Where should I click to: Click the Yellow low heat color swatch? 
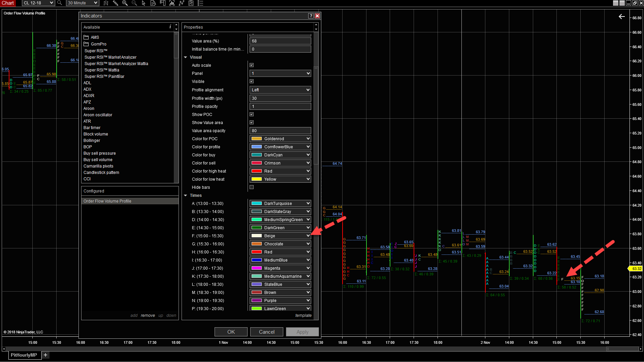pos(257,179)
